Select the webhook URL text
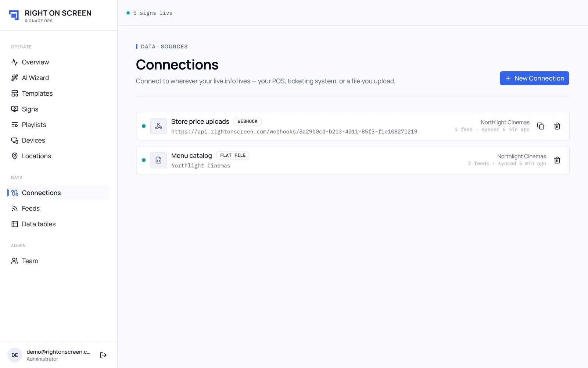Viewport: 588px width, 368px height. pyautogui.click(x=294, y=132)
